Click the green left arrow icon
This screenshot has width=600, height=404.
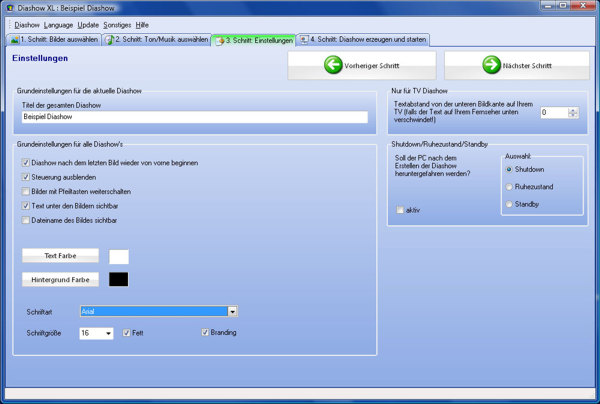point(333,65)
